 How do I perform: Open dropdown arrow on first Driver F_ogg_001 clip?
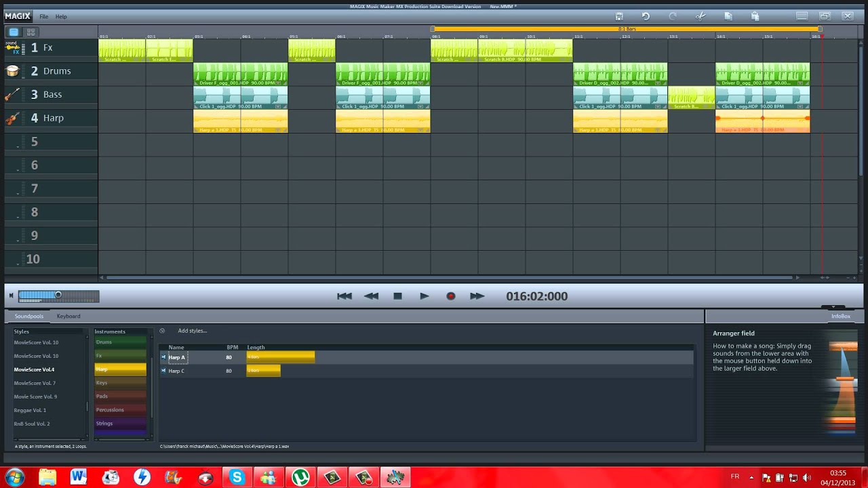pyautogui.click(x=278, y=83)
